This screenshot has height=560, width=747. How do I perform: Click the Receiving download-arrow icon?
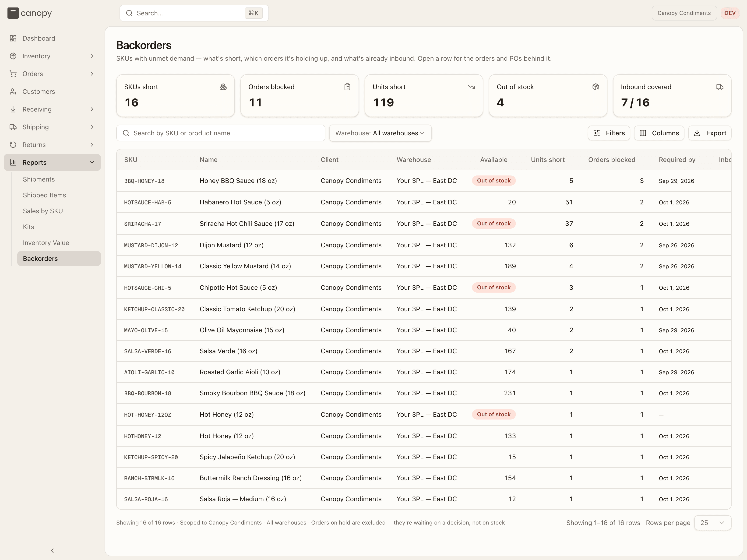13,109
